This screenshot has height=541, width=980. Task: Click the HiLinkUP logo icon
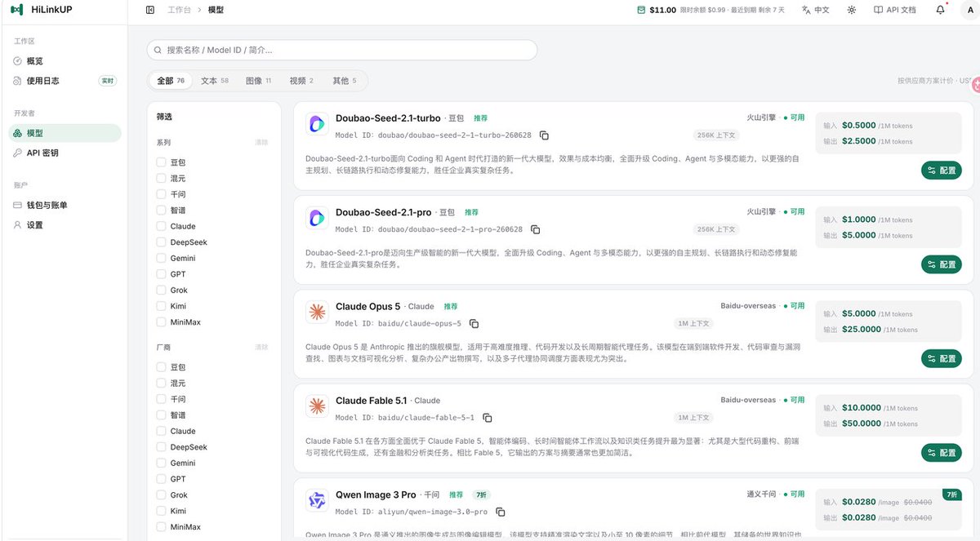[17, 10]
